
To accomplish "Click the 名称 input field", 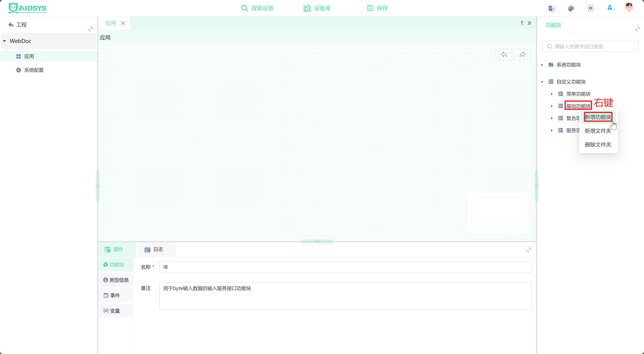I will tap(345, 267).
